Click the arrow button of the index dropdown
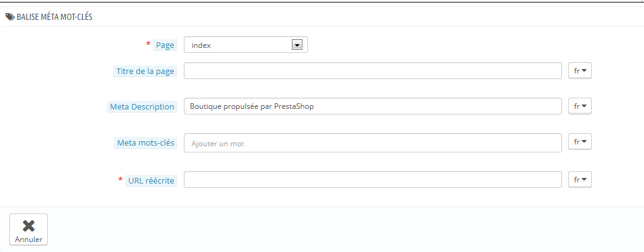The height and width of the screenshot is (252, 644). click(x=296, y=45)
